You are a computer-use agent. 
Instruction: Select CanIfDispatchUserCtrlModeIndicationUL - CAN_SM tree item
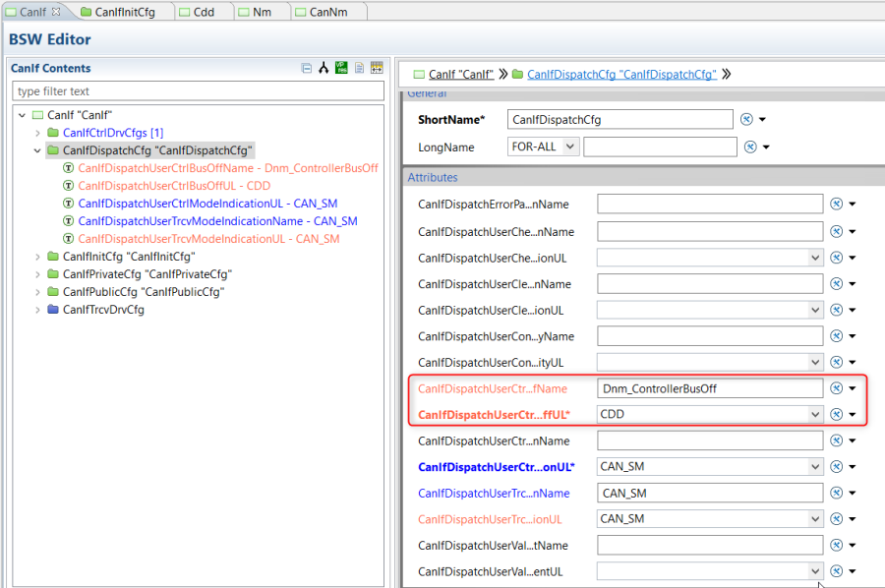tap(207, 204)
